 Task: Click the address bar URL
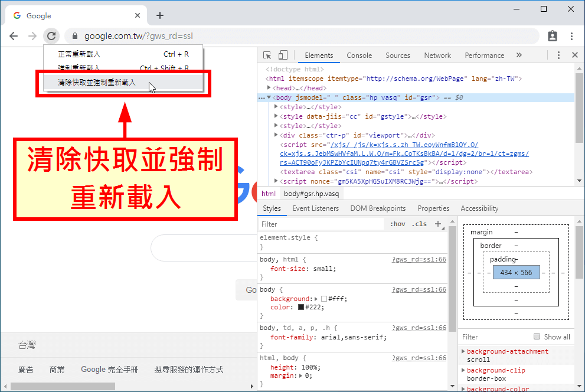click(138, 36)
